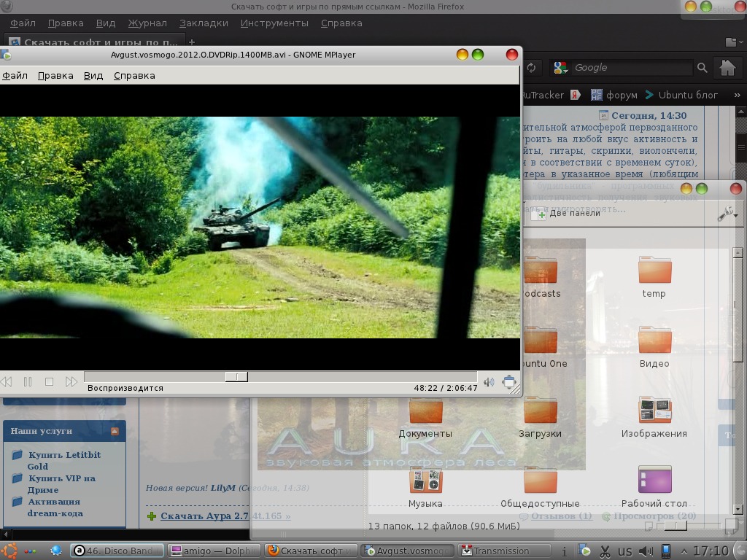
Task: Click the Firefox page scroll up arrow
Action: 741,112
